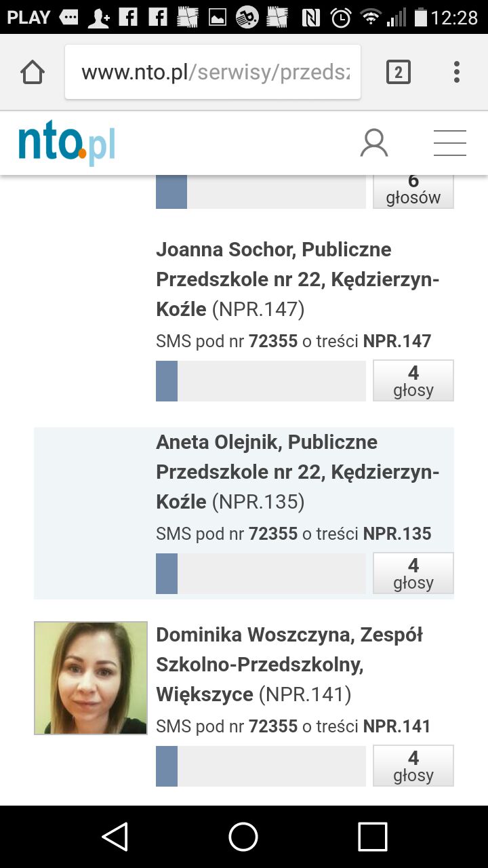Click the 4 głosy button for Dominika Woszczyna
Screen dimensions: 488x868
(413, 766)
